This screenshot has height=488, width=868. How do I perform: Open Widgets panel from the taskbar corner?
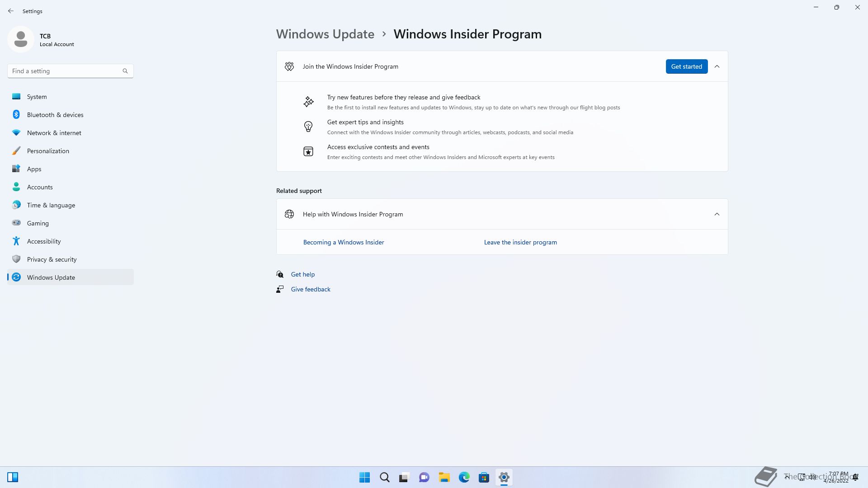pyautogui.click(x=13, y=477)
